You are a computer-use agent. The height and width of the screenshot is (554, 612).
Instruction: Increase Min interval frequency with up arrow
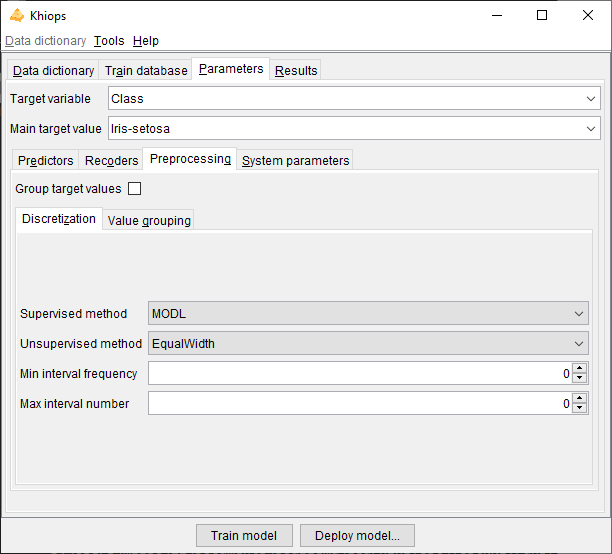tap(580, 368)
